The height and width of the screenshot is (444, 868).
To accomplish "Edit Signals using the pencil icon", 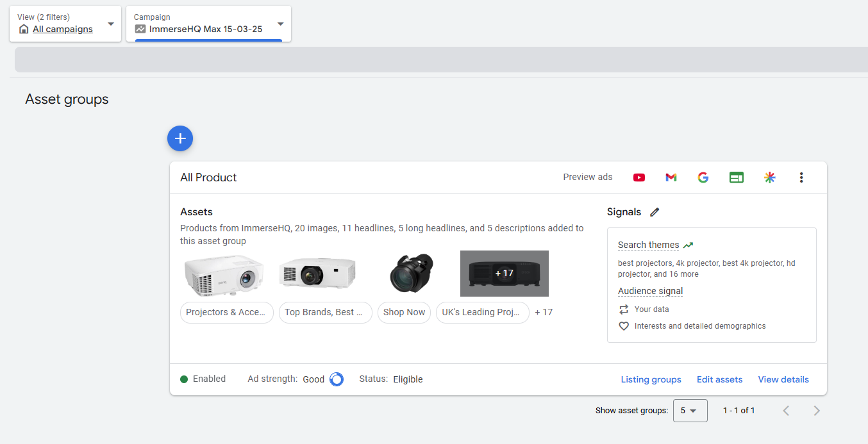I will 655,212.
